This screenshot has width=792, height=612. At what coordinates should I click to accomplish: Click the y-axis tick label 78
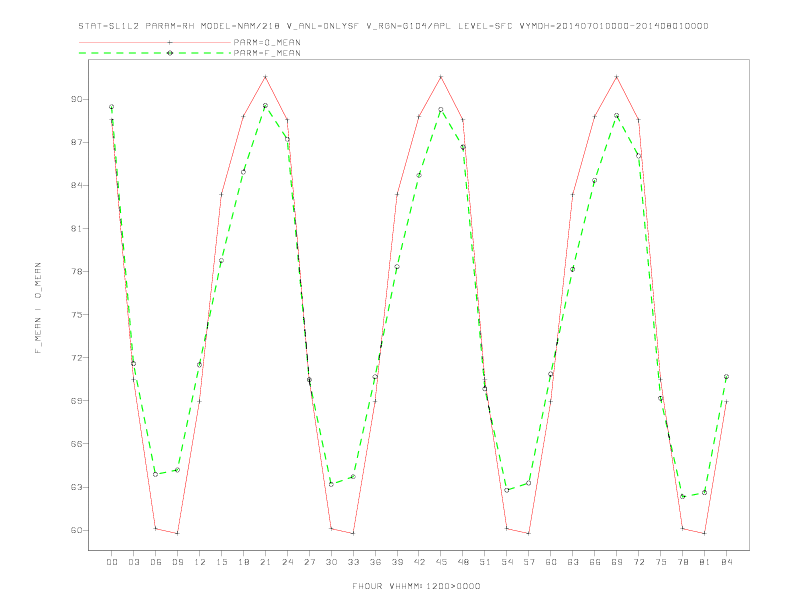pos(76,272)
